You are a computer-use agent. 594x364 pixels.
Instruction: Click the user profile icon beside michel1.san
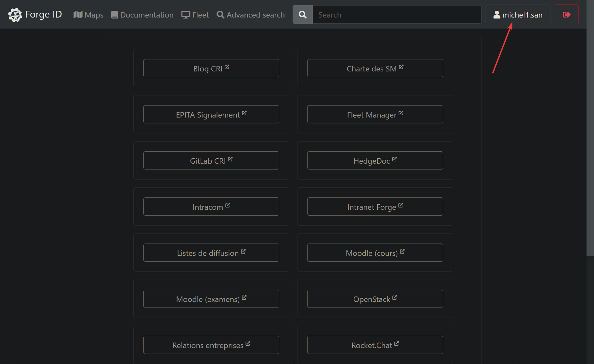[x=496, y=15]
